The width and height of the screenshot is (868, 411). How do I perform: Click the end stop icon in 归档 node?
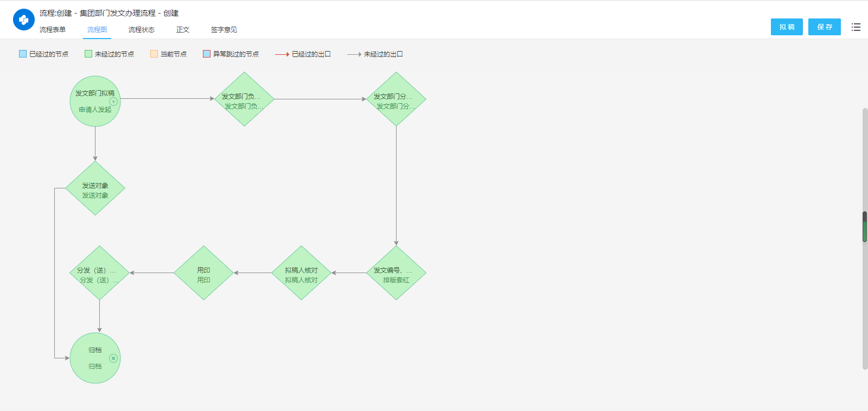coord(113,358)
